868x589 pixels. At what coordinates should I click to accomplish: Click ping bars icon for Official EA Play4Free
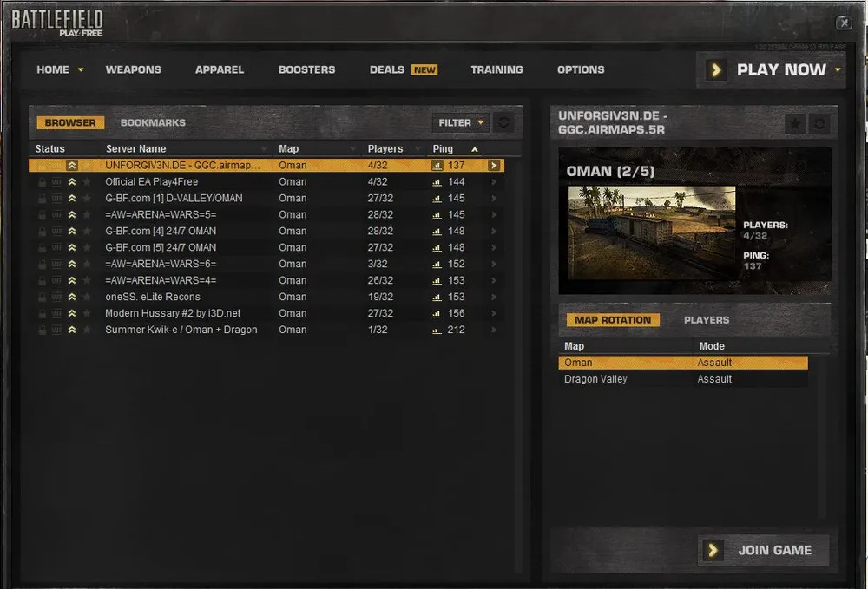437,182
